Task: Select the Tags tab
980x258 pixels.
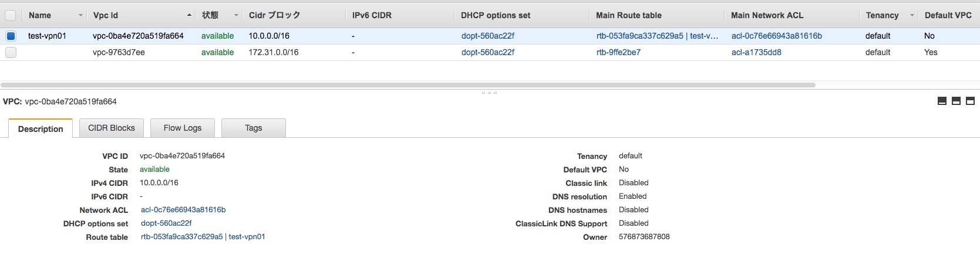Action: 254,128
